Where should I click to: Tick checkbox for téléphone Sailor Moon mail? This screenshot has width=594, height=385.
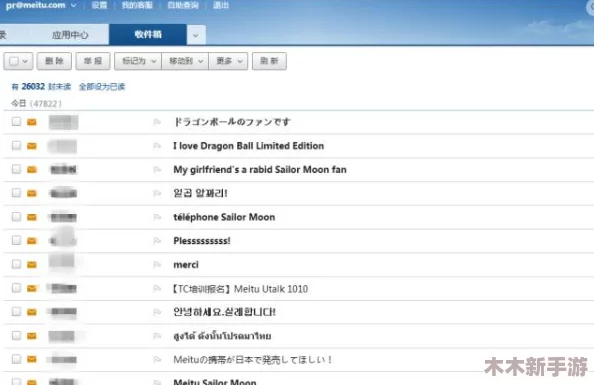(x=16, y=216)
